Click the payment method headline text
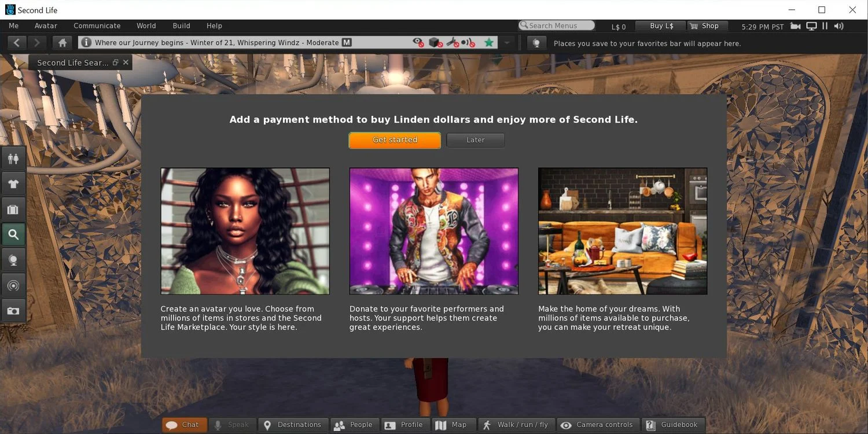 pos(433,120)
